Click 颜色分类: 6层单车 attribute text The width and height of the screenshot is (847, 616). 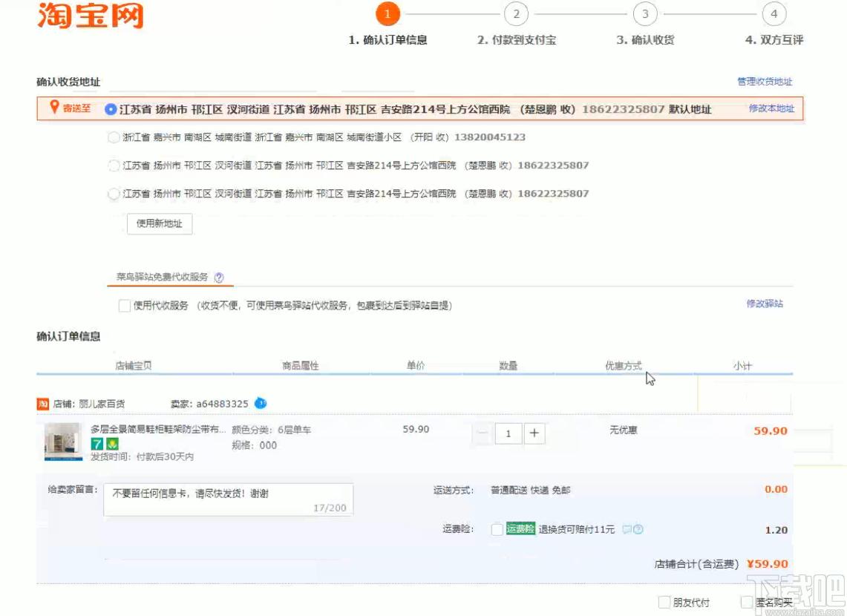pyautogui.click(x=271, y=430)
